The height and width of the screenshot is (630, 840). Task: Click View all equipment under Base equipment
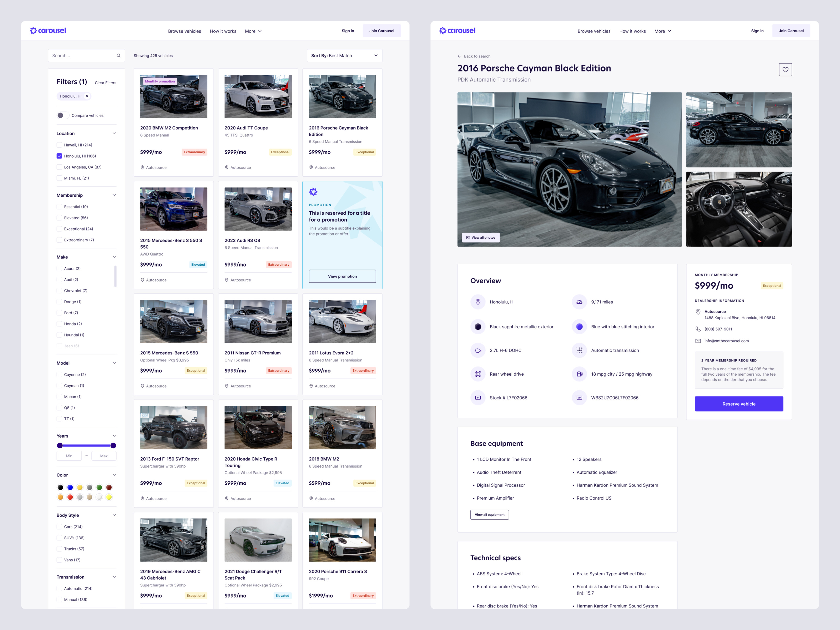coord(490,514)
